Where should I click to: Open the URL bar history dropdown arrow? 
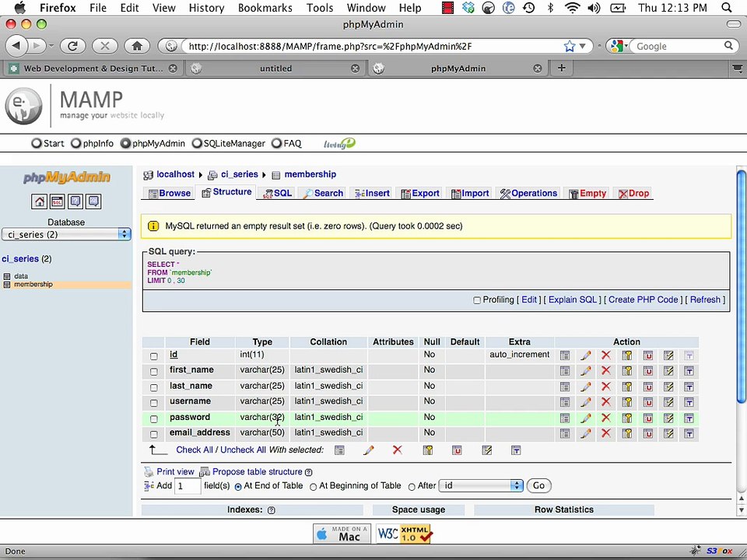coord(582,46)
